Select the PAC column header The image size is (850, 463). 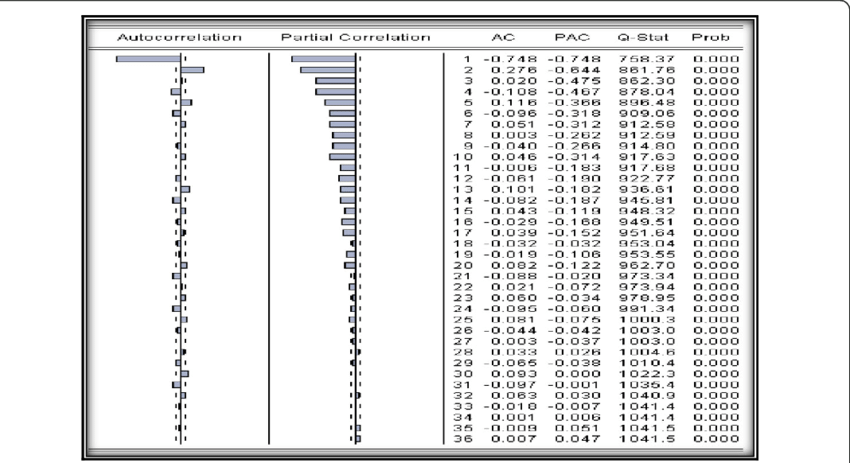pyautogui.click(x=572, y=37)
